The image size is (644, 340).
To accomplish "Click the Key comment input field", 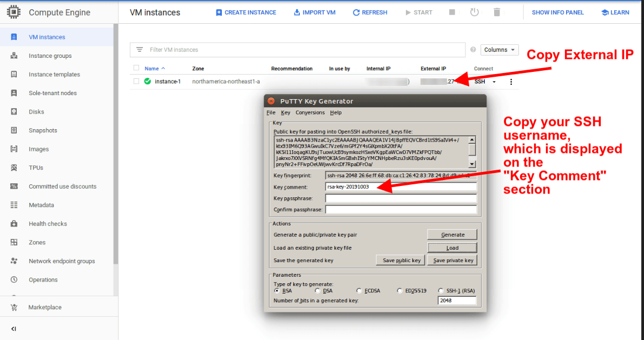I will pos(400,186).
